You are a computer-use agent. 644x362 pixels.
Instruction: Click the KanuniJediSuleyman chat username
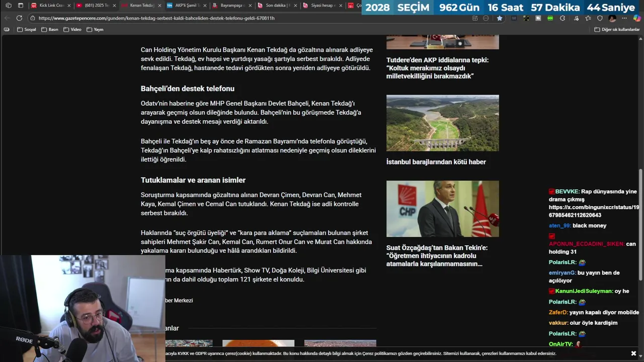[x=584, y=291]
